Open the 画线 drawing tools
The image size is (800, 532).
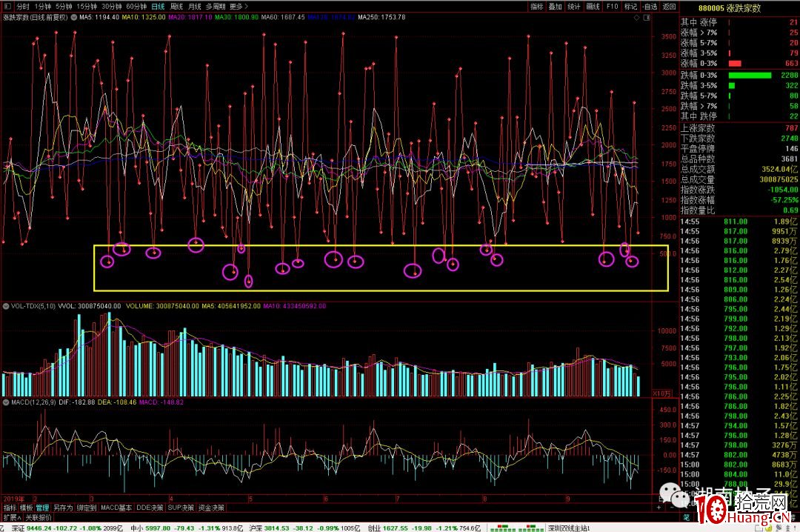[593, 6]
